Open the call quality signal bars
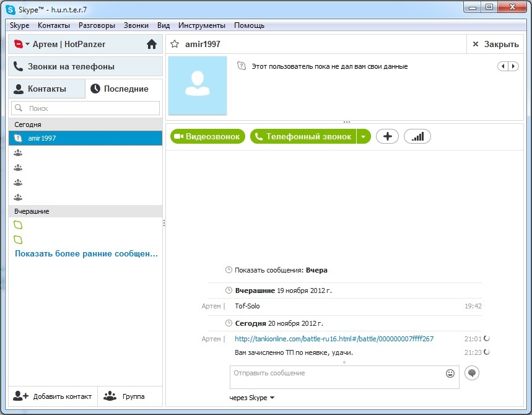The width and height of the screenshot is (532, 415). pos(417,136)
